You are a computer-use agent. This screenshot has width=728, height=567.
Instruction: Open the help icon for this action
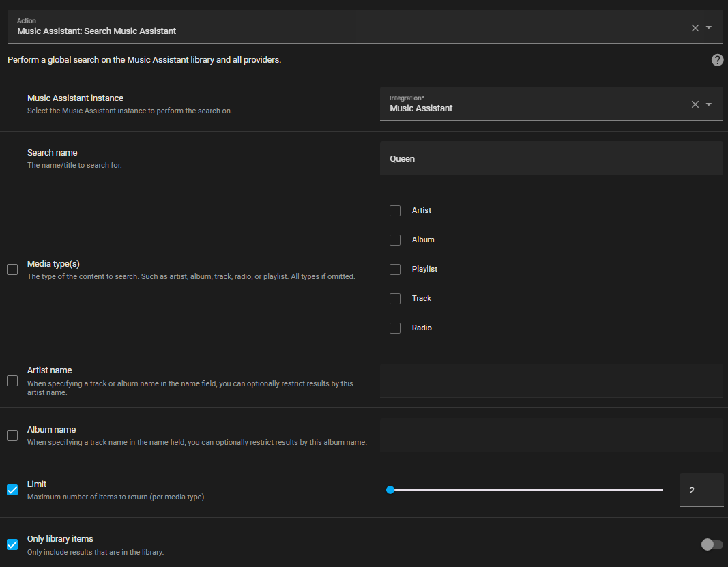point(717,60)
